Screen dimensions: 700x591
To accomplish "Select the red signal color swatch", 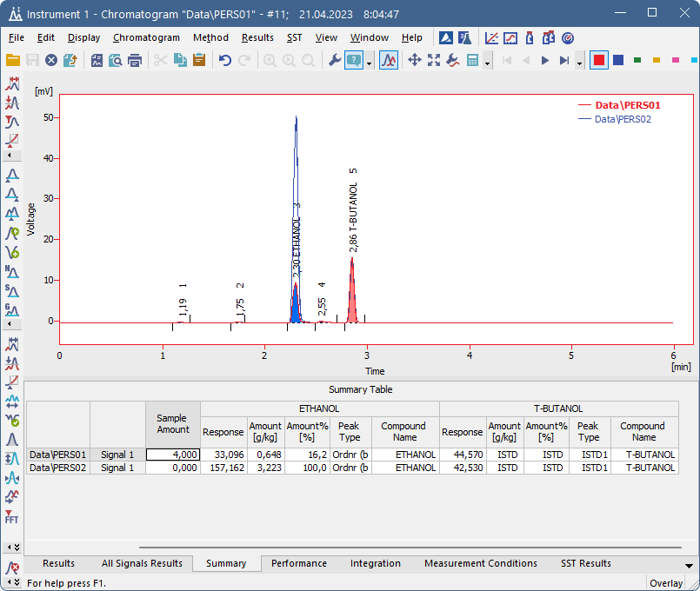I will (x=599, y=60).
